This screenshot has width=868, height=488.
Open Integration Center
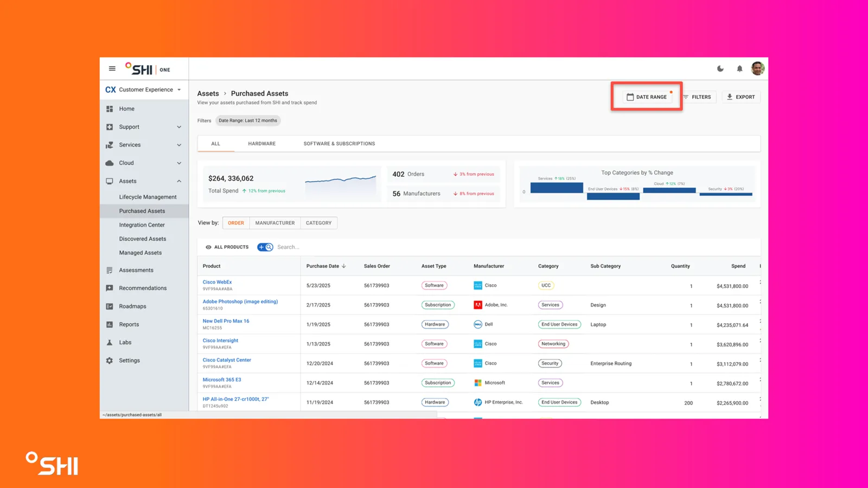click(x=142, y=225)
